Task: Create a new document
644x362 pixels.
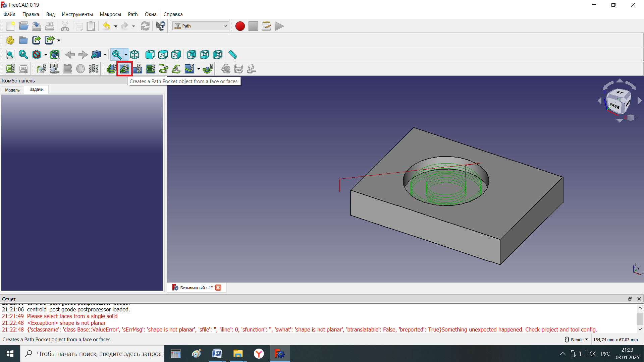Action: (x=10, y=26)
